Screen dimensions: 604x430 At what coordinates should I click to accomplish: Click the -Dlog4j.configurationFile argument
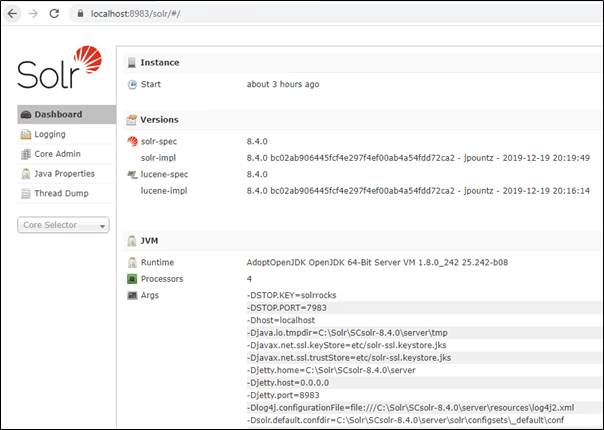pos(410,408)
